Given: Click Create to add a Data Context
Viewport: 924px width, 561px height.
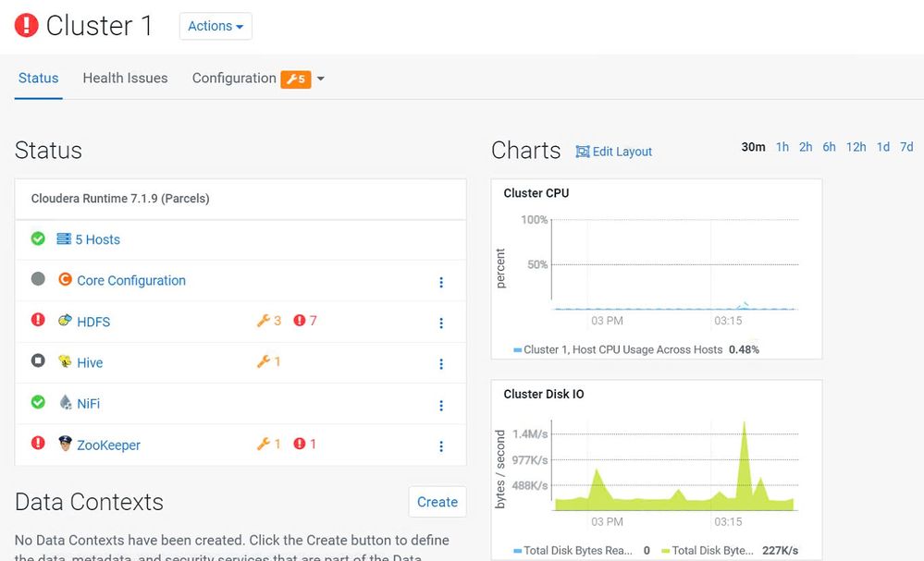Looking at the screenshot, I should click(437, 502).
